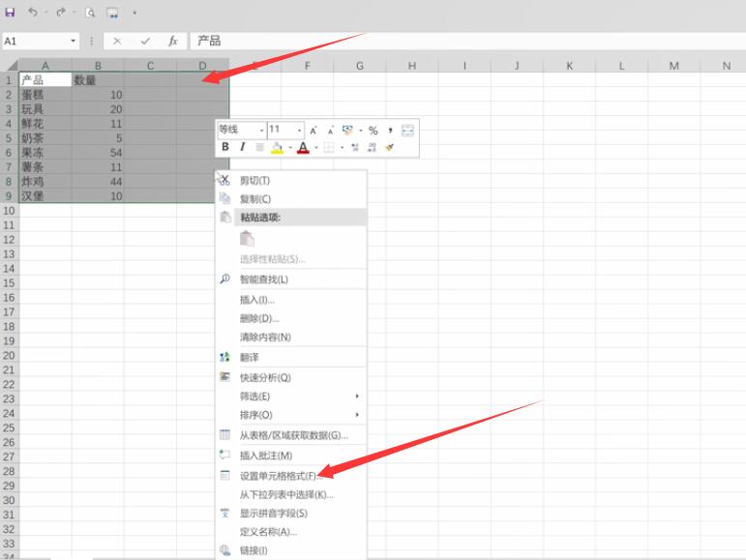Undo the last action
Viewport: 746px width, 560px height.
pyautogui.click(x=32, y=13)
